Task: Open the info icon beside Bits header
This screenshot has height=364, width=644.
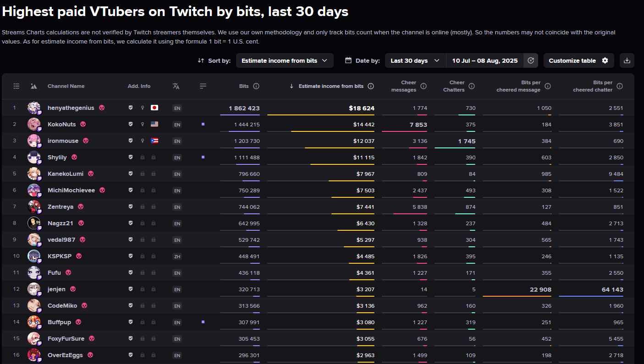Action: (x=256, y=86)
